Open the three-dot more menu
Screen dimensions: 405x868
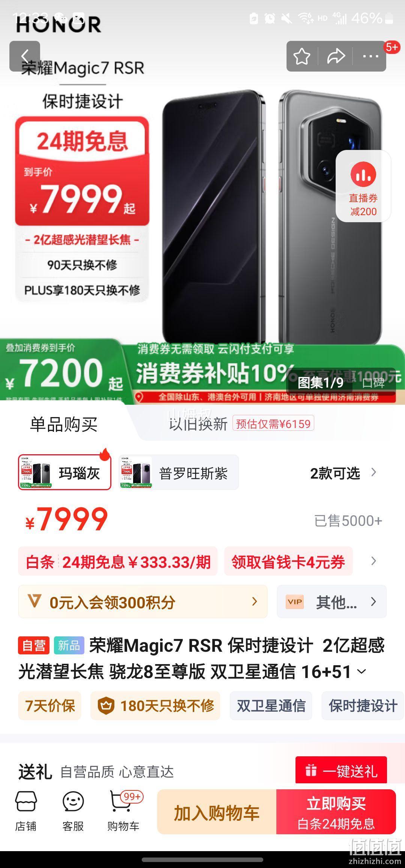coord(370,57)
